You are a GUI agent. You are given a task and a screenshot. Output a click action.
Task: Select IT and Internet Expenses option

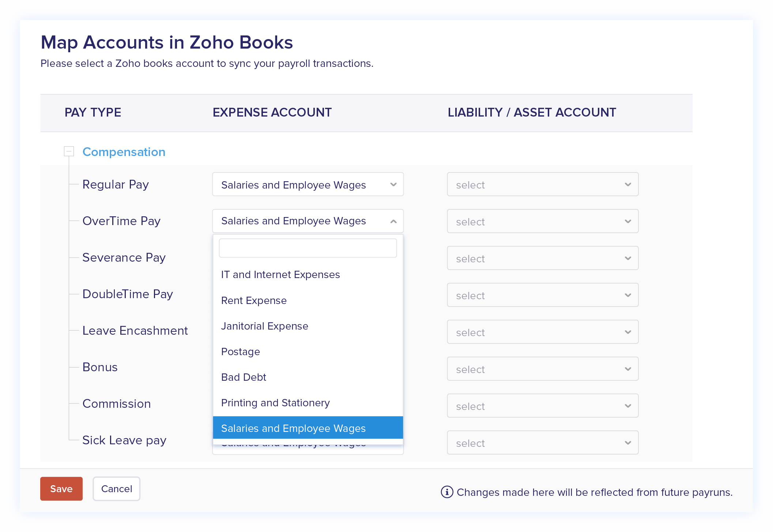pyautogui.click(x=280, y=275)
